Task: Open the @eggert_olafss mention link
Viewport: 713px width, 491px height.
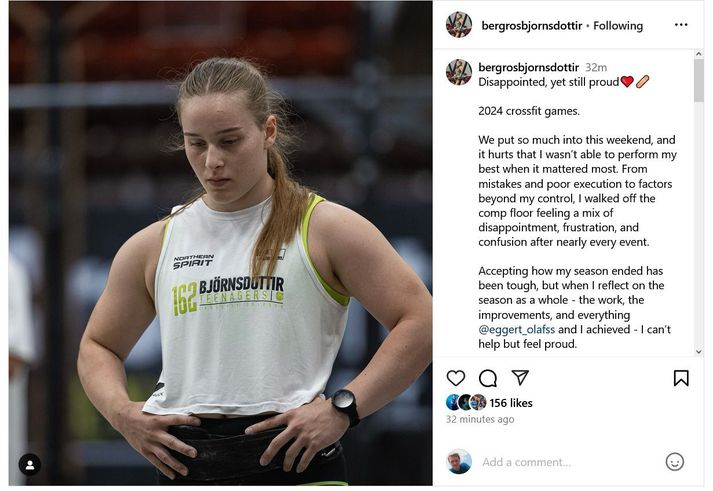Action: 517,329
